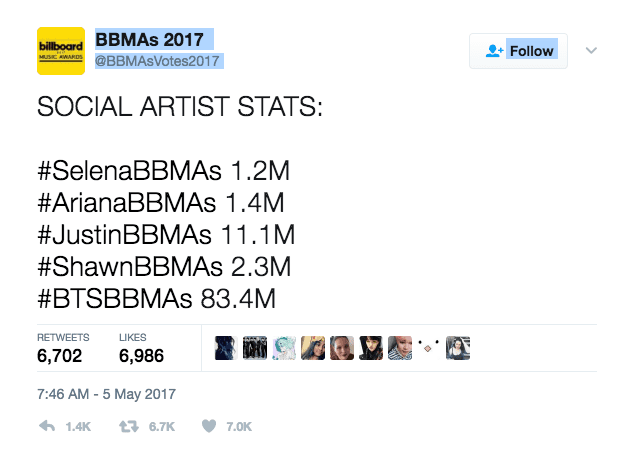View the 6,986 likes list
629x463 pixels.
coord(141,348)
